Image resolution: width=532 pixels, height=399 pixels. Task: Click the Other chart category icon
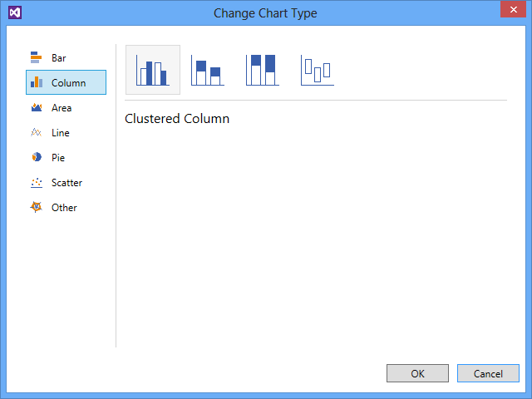coord(36,207)
